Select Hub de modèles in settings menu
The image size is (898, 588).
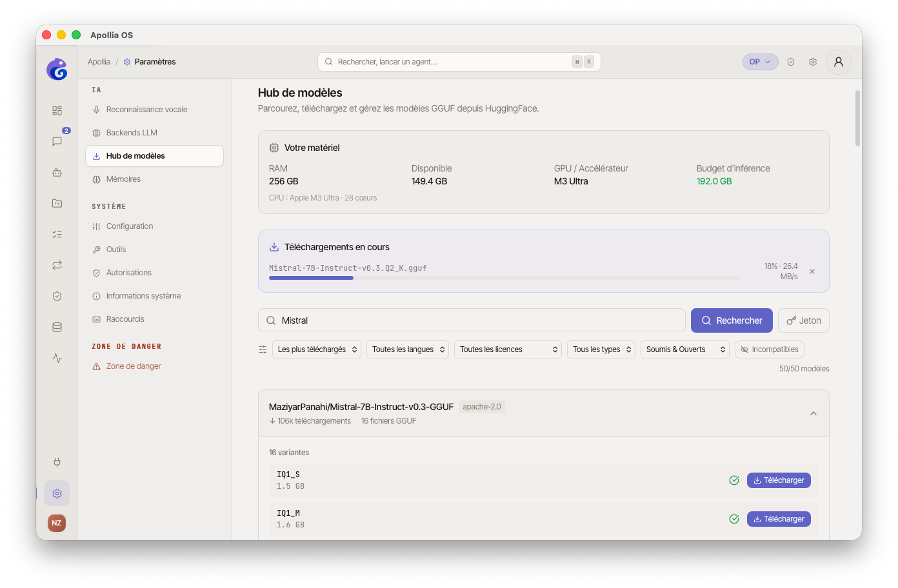[154, 156]
